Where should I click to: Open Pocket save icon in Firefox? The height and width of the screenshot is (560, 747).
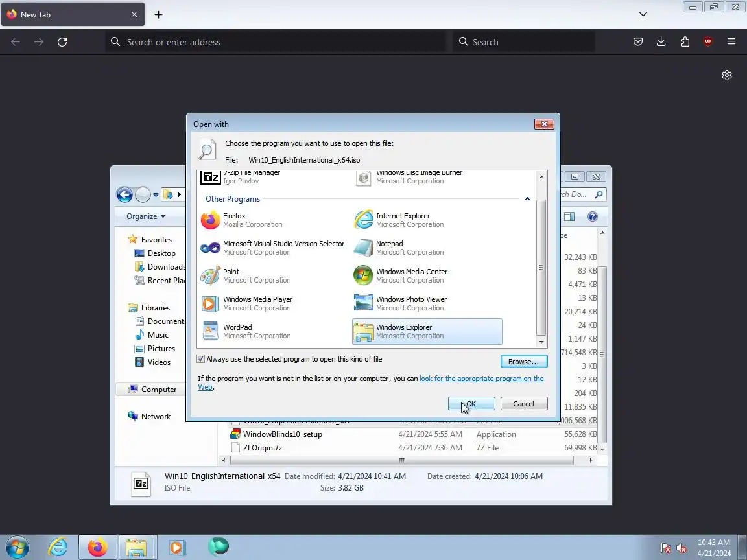point(638,42)
